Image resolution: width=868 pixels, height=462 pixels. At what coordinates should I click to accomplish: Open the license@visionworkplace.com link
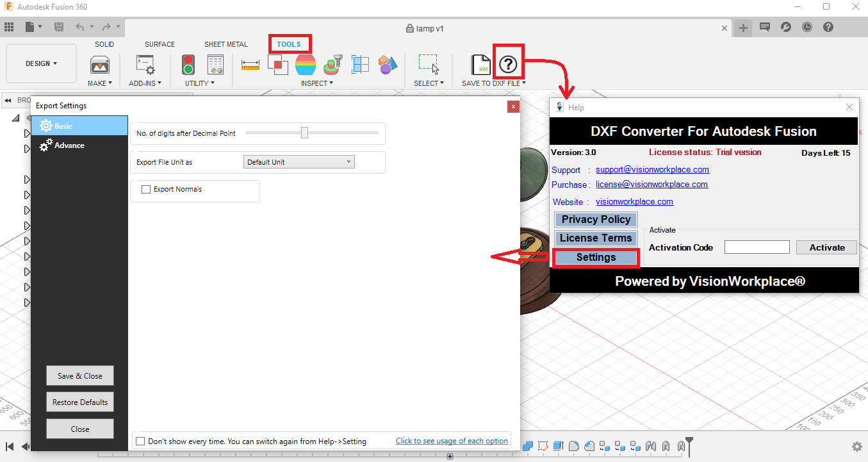pos(651,185)
